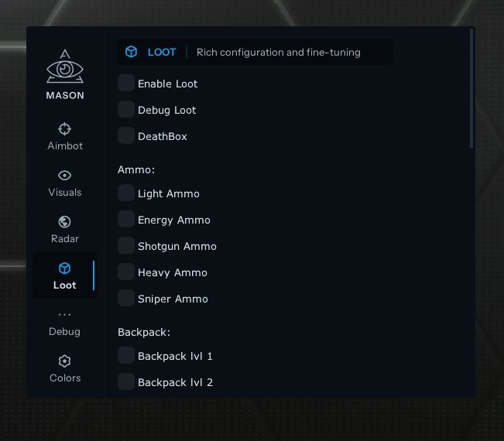
Task: Switch to the Aimbot tab label
Action: [x=65, y=145]
